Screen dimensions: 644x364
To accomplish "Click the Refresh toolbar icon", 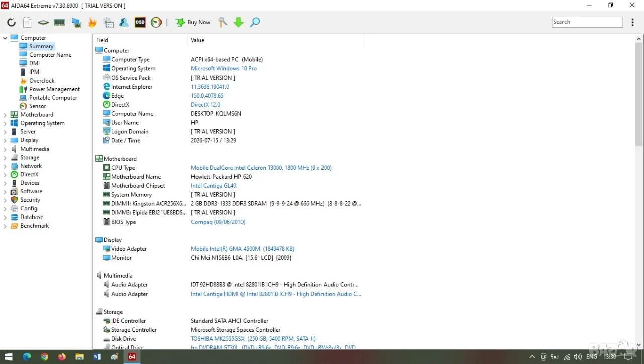I will pos(11,22).
